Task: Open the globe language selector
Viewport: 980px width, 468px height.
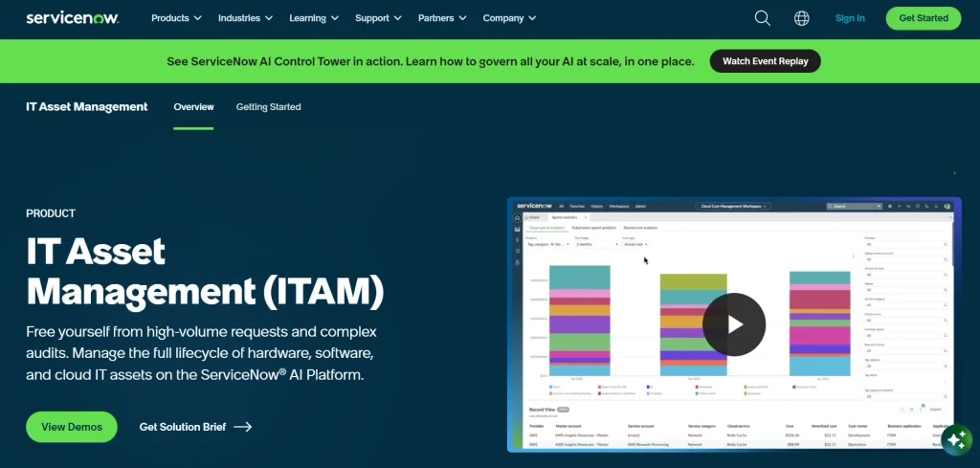Action: (801, 18)
